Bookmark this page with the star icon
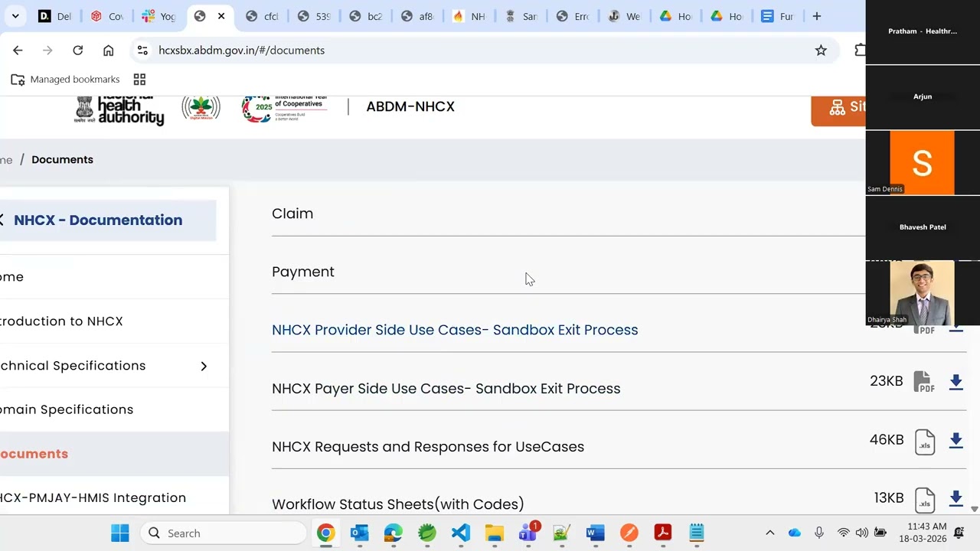Viewport: 980px width, 551px height. pos(821,51)
